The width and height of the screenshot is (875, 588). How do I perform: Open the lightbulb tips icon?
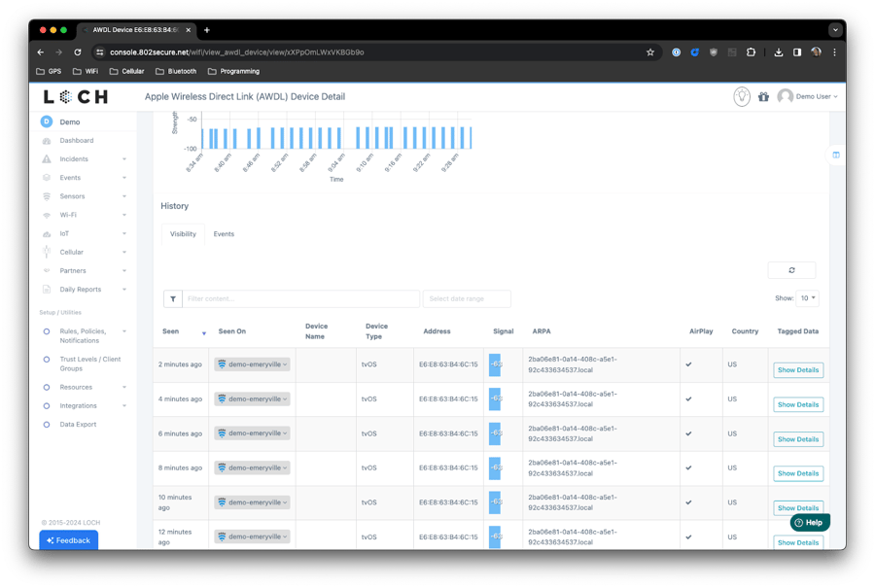click(x=741, y=96)
